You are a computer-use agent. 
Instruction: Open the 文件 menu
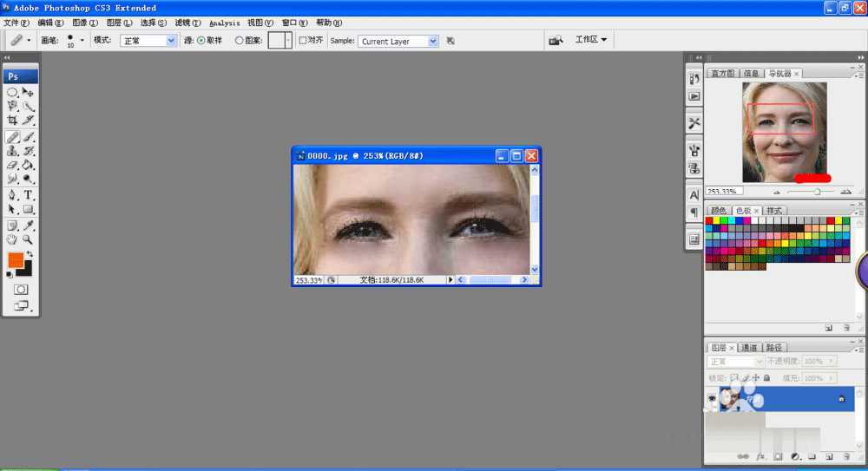click(16, 23)
